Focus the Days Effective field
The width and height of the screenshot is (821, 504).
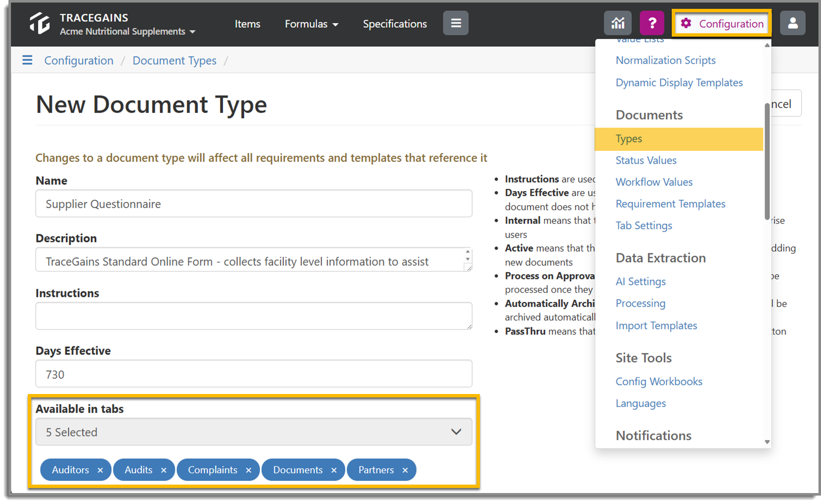[254, 374]
